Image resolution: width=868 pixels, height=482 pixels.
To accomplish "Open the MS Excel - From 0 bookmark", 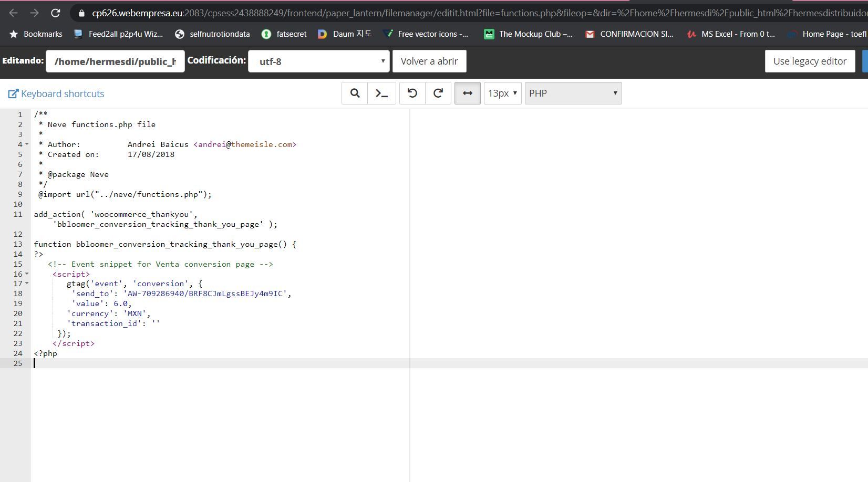I will [731, 34].
